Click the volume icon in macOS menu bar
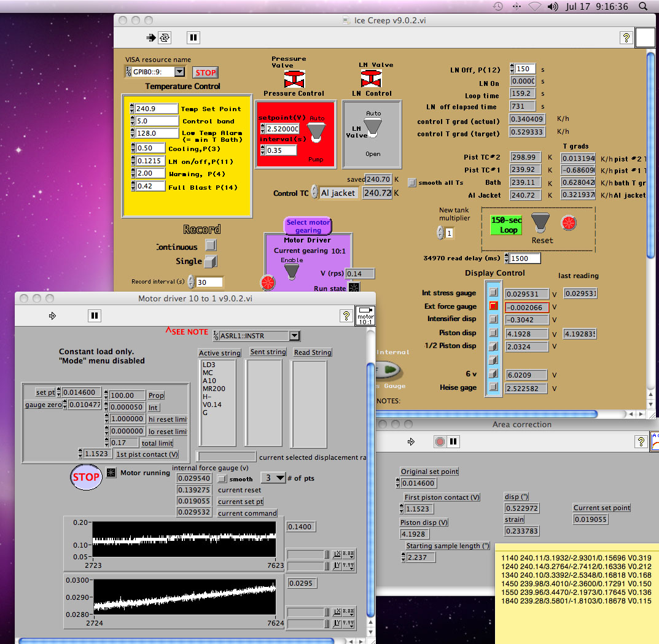Image resolution: width=659 pixels, height=644 pixels. click(x=553, y=7)
